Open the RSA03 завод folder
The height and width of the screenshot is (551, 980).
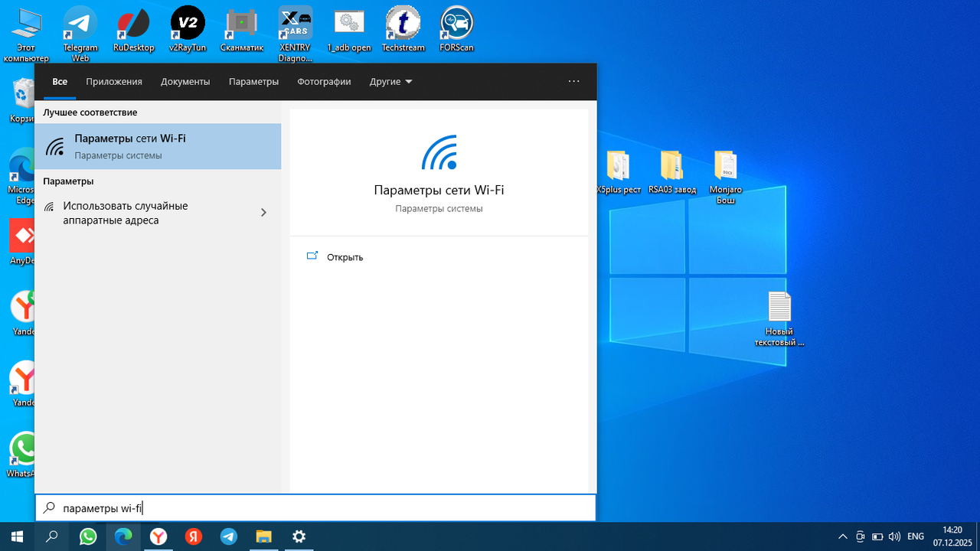(x=671, y=172)
